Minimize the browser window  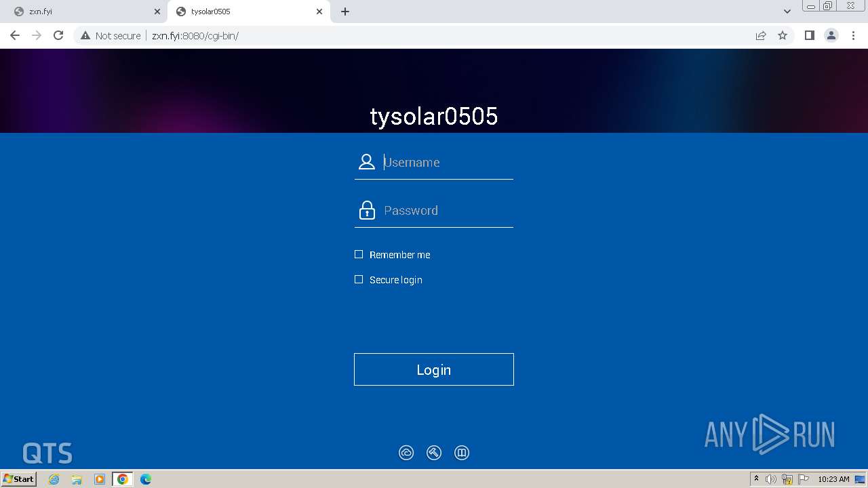(x=811, y=5)
